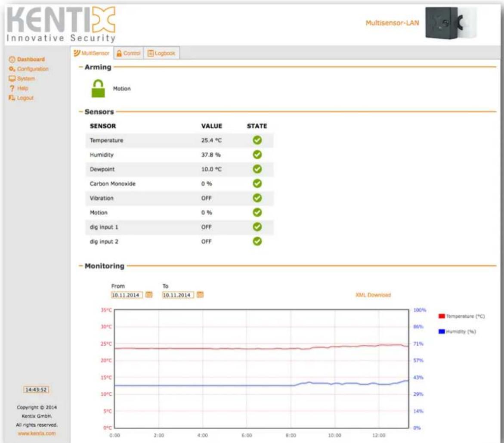The height and width of the screenshot is (443, 504).
Task: Switch to the Control tab
Action: click(129, 53)
